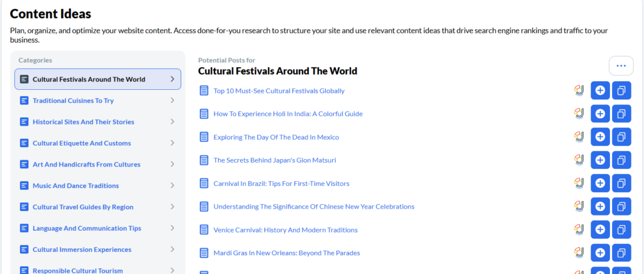Expand the Historical Sites And Their Stories chevron
The height and width of the screenshot is (274, 644).
tap(172, 122)
